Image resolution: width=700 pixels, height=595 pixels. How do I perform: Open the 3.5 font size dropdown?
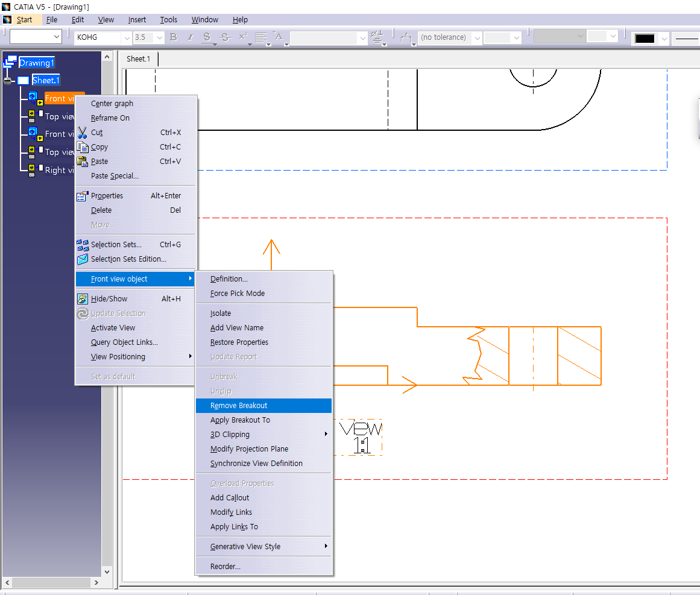pos(159,37)
